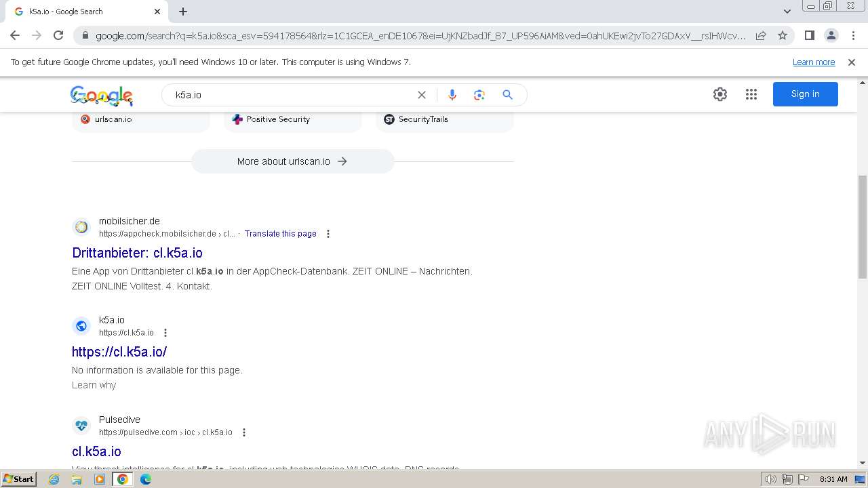Submit search with magnifier icon
The image size is (868, 488).
click(x=507, y=95)
